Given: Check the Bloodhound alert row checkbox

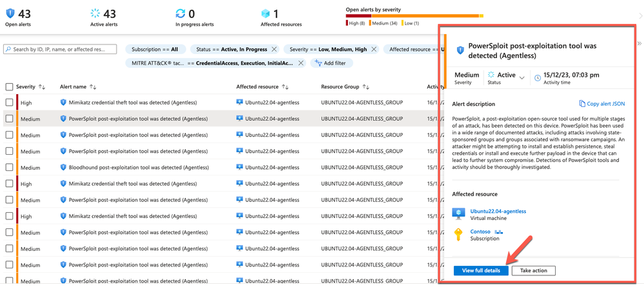Looking at the screenshot, I should coord(10,167).
